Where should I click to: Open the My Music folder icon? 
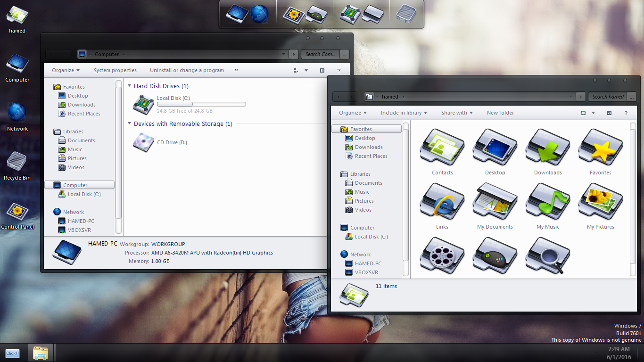click(548, 202)
